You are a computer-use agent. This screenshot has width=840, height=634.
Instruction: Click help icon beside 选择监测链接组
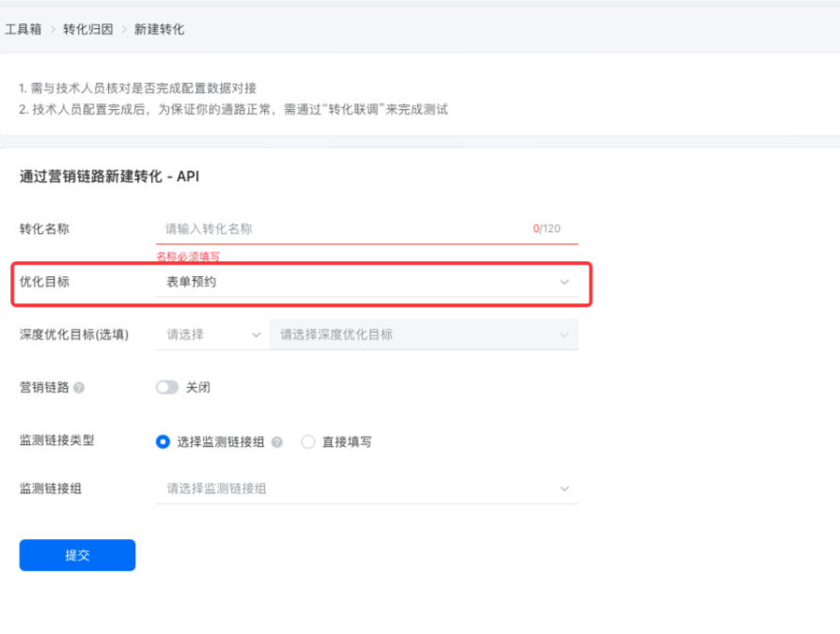(x=277, y=442)
